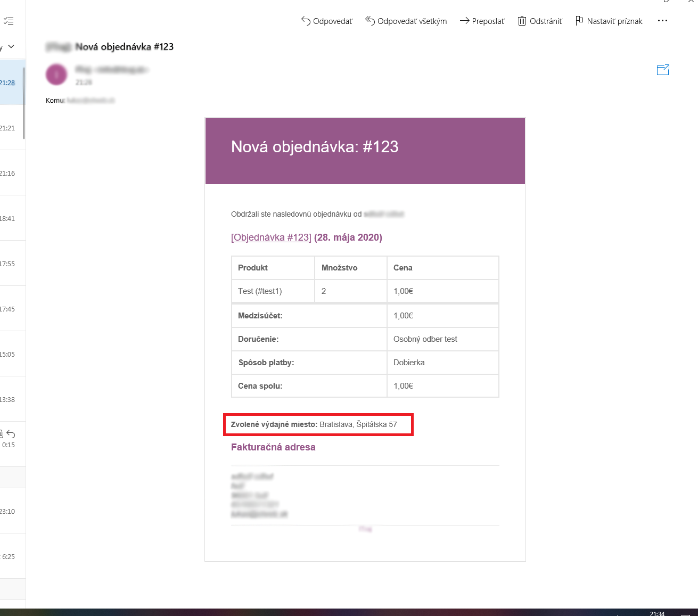The height and width of the screenshot is (616, 698).
Task: Select the message received at 21:21
Action: [12, 128]
